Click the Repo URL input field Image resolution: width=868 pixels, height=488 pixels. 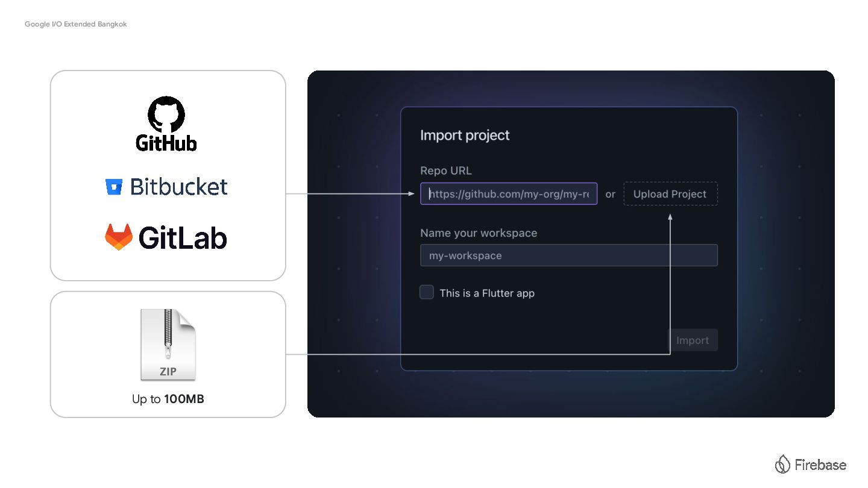click(x=509, y=194)
